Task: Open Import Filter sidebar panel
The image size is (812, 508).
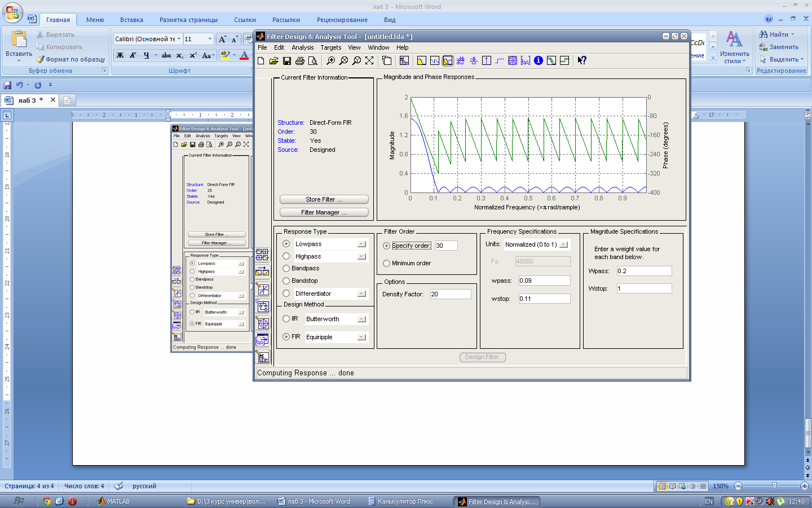Action: click(263, 340)
